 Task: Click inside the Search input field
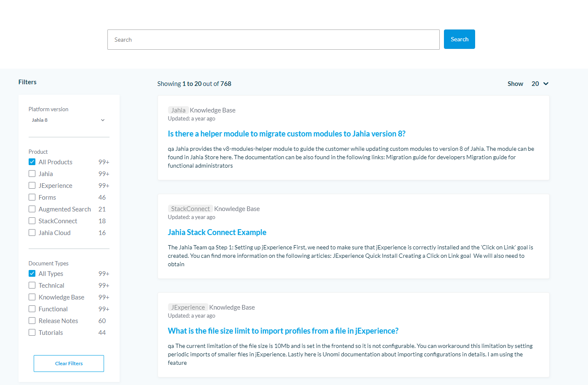tap(273, 39)
